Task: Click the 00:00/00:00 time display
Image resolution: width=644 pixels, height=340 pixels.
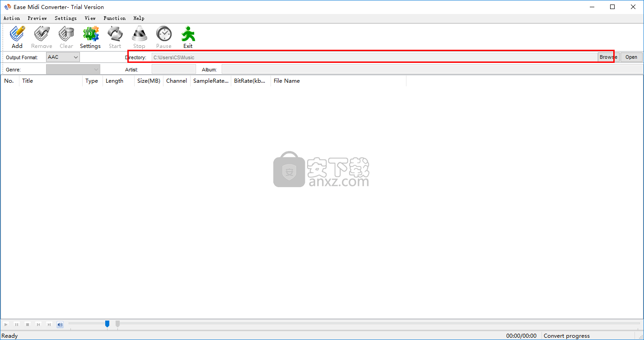Action: (x=521, y=335)
